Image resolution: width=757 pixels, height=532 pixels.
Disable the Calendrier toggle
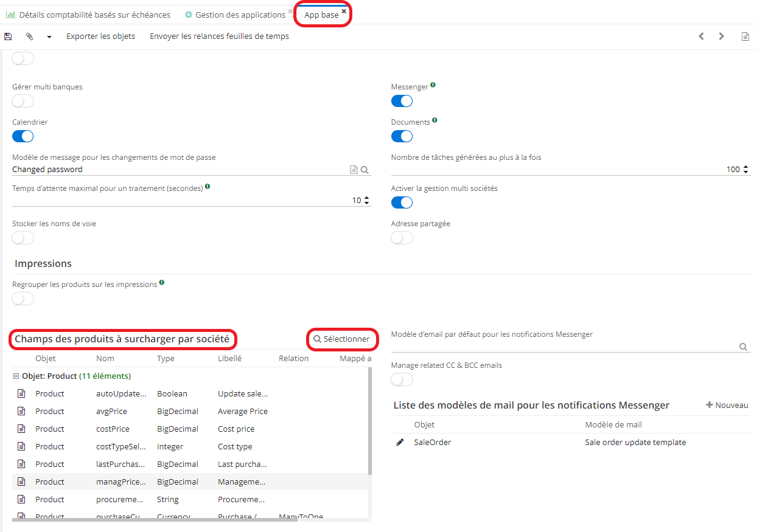pyautogui.click(x=23, y=136)
